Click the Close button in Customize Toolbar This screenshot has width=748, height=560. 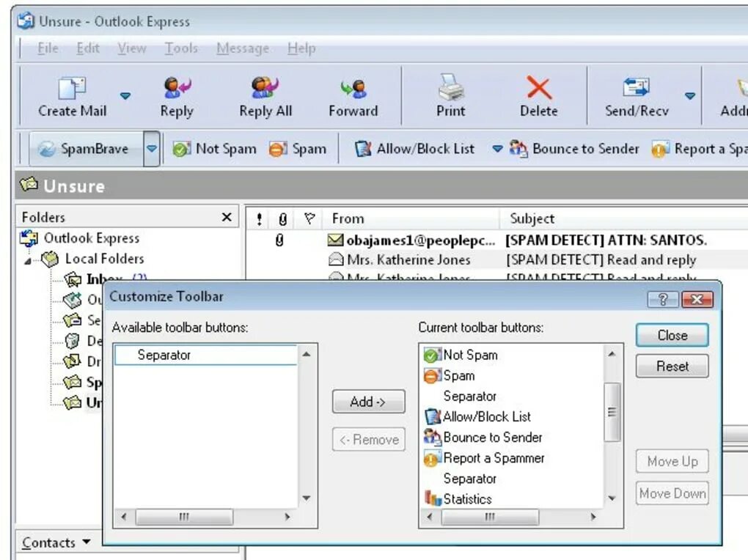pyautogui.click(x=672, y=335)
